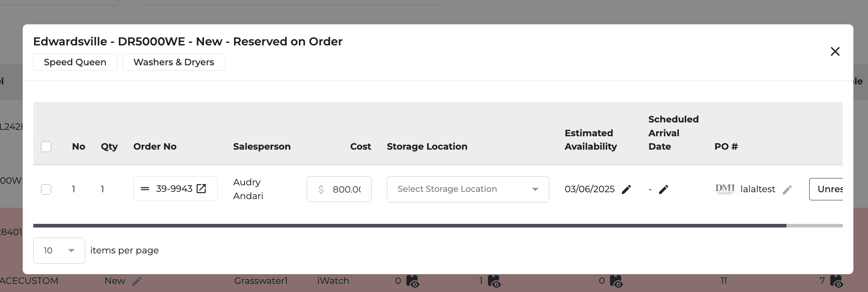This screenshot has width=868, height=292.
Task: Click the Storage Location dropdown arrow
Action: (x=535, y=189)
